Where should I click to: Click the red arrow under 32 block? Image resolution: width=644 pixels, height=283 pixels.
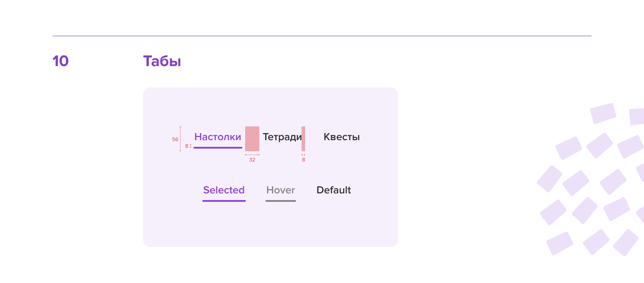(252, 155)
